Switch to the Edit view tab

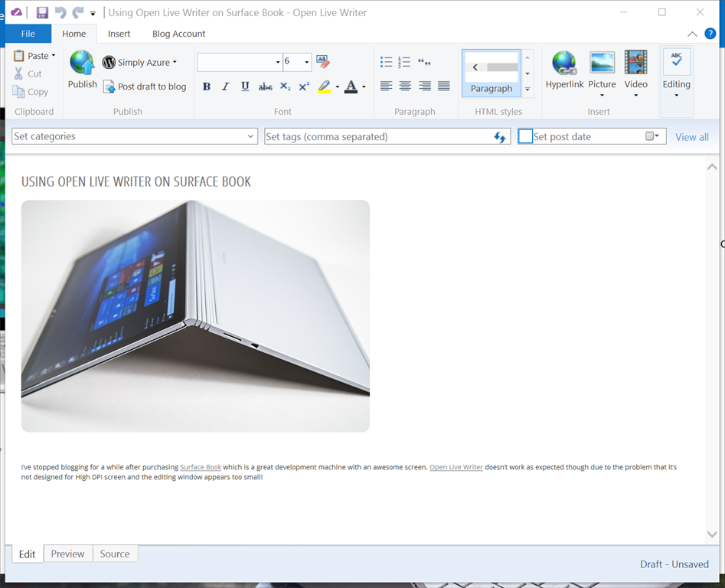pos(27,554)
